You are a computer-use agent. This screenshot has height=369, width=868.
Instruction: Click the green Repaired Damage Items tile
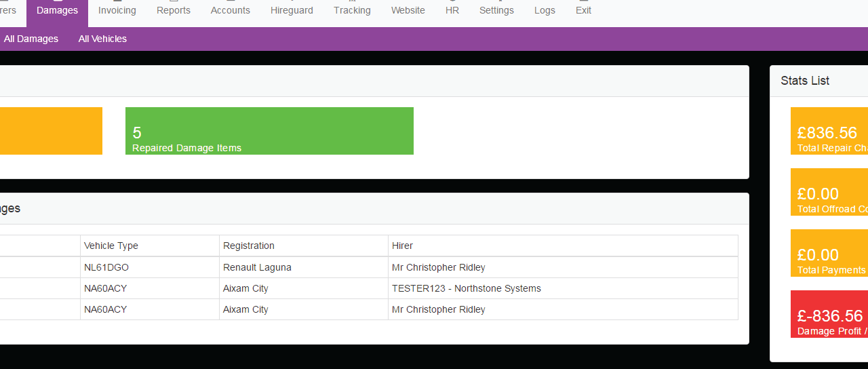269,131
